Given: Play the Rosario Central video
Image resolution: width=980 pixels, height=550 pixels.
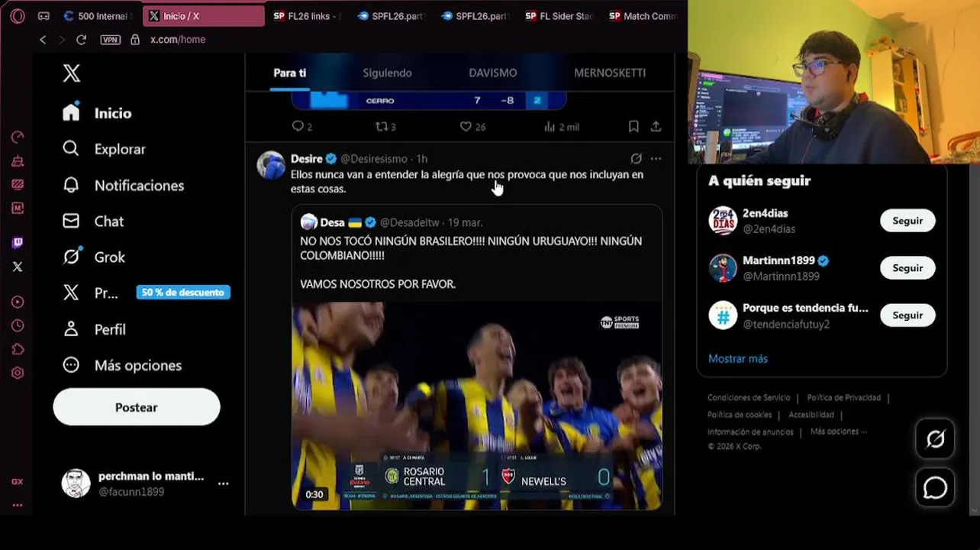Looking at the screenshot, I should click(x=477, y=406).
